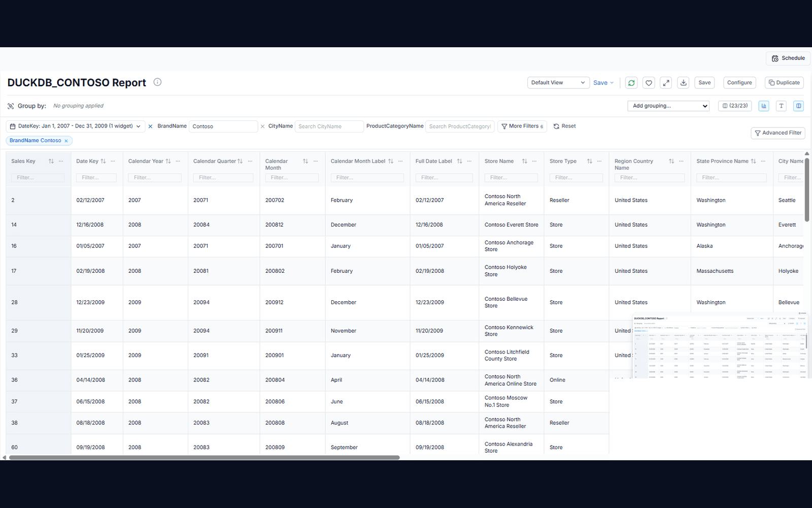Click the bordered Save button
Image resolution: width=812 pixels, height=508 pixels.
pyautogui.click(x=704, y=83)
